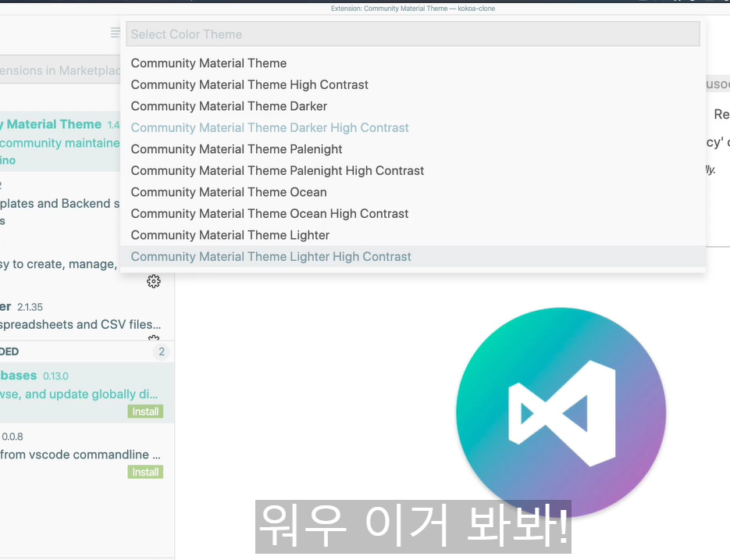Focus the Select Color Theme input

pos(413,34)
